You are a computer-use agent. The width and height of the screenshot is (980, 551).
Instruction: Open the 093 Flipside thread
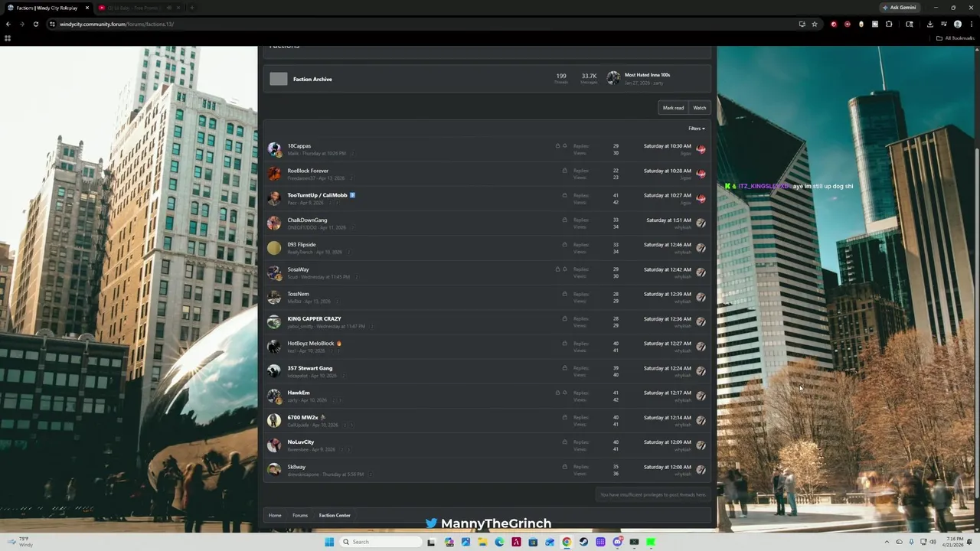pos(302,245)
